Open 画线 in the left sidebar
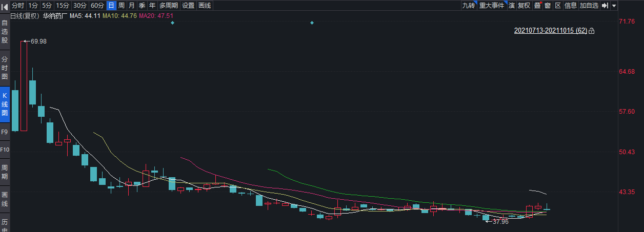644x232 pixels. (5, 199)
